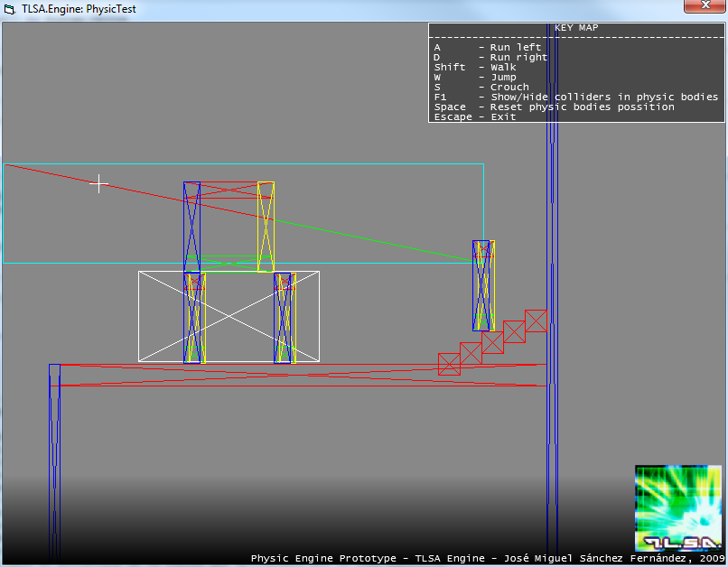Select the highest red crossed box on staircase

[x=536, y=321]
